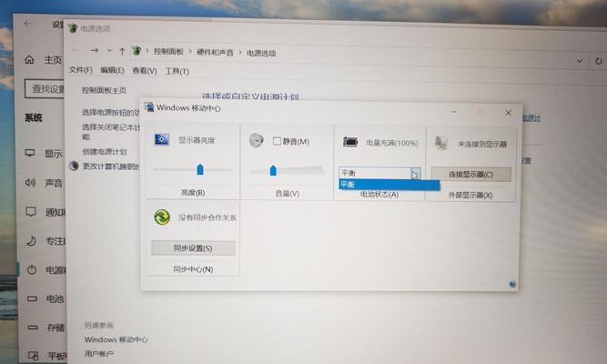Screen dimensions: 607x364
Task: Click the home icon next to 主页 in Settings
Action: point(29,60)
